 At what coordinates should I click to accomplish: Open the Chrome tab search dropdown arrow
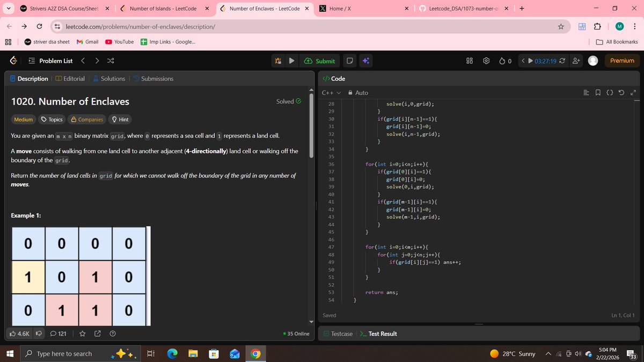(x=8, y=9)
